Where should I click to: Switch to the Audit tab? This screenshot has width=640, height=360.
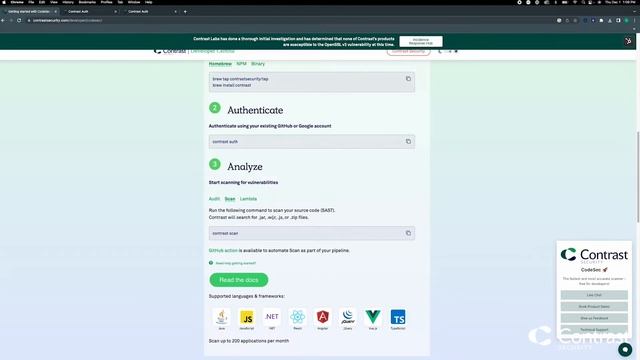pos(214,199)
